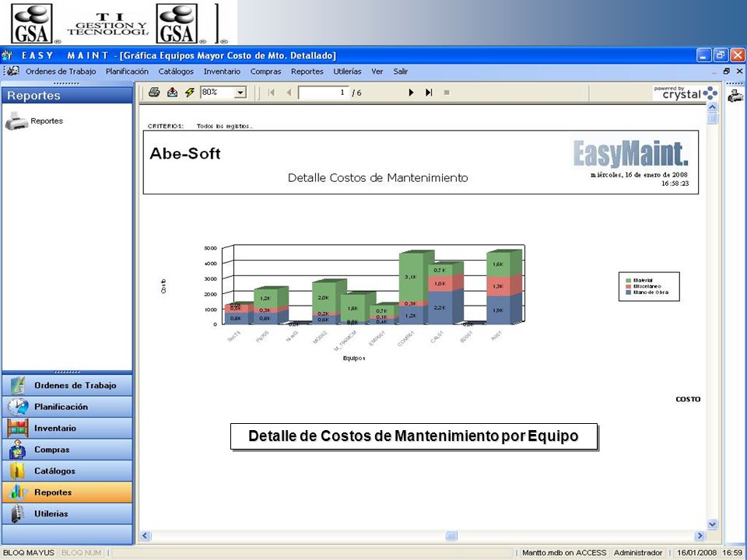Select the highlighted Reportes navigation button

pyautogui.click(x=67, y=492)
